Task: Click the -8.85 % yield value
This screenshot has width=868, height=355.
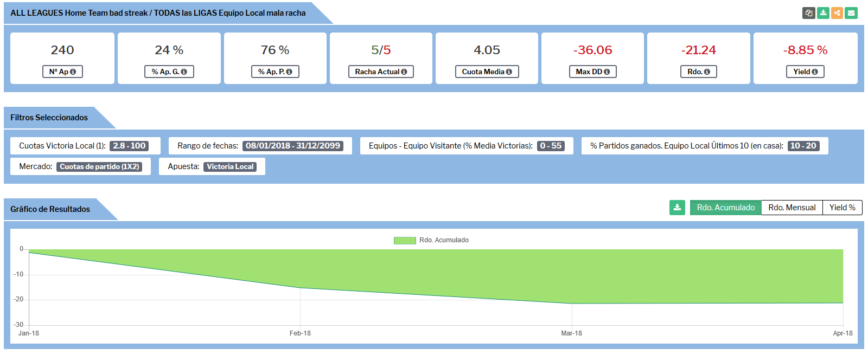Action: coord(805,50)
